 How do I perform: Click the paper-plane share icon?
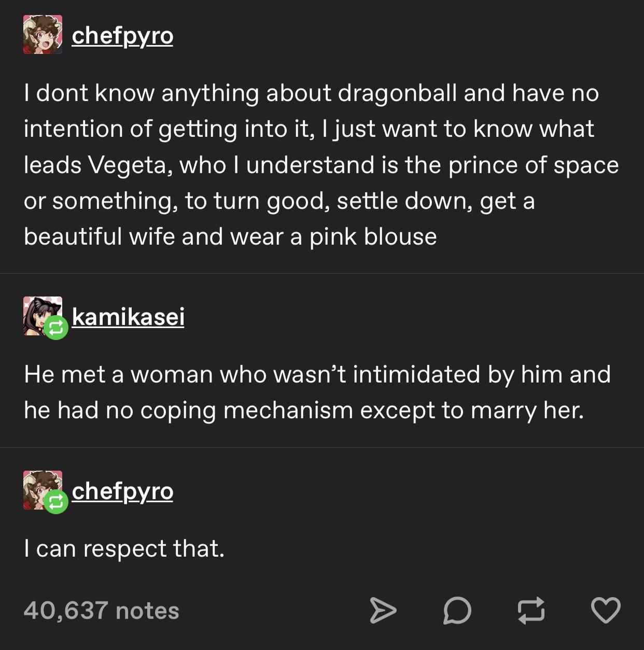coord(383,610)
